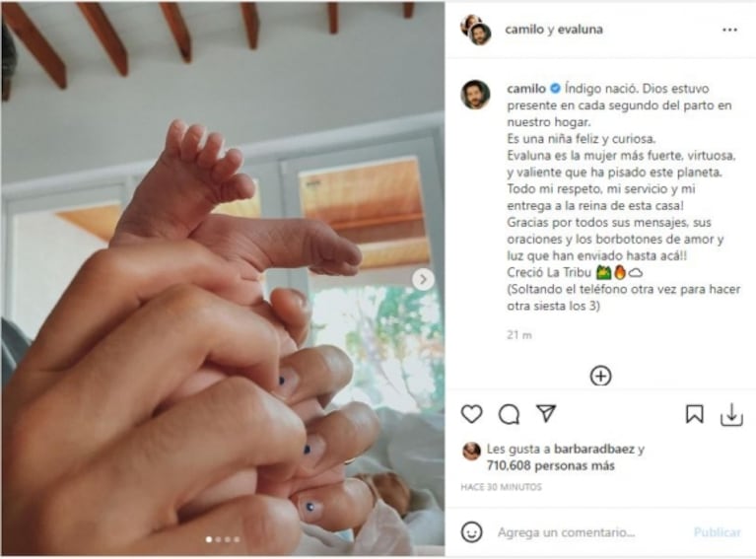Viewport: 756px width, 559px height.
Task: Open camilo y evaluna combined profile picture
Action: (476, 30)
